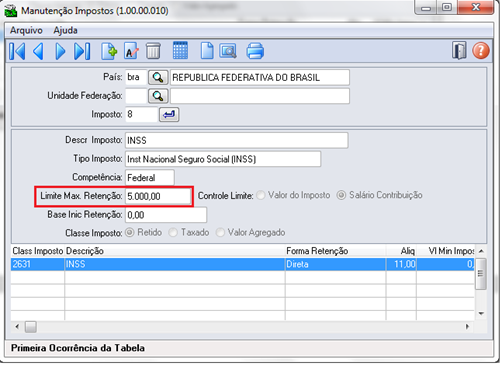Select Retido classe imposto option
The width and height of the screenshot is (502, 366).
click(x=130, y=232)
